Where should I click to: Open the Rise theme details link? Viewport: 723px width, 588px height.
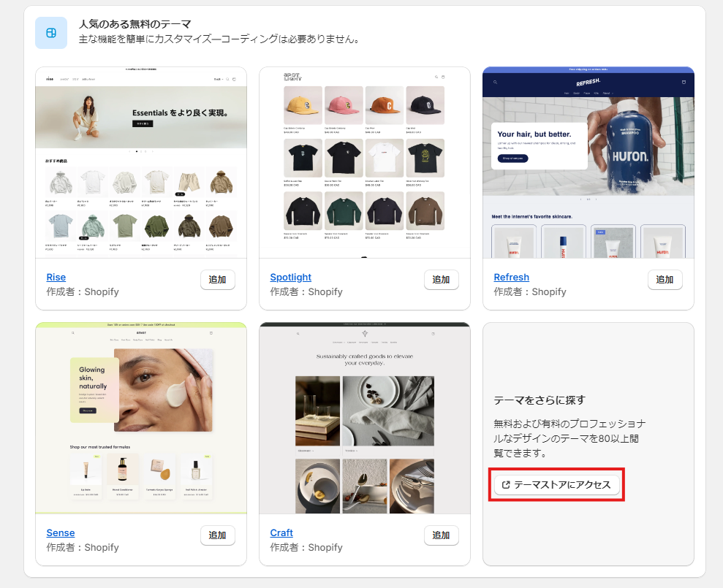pyautogui.click(x=56, y=277)
